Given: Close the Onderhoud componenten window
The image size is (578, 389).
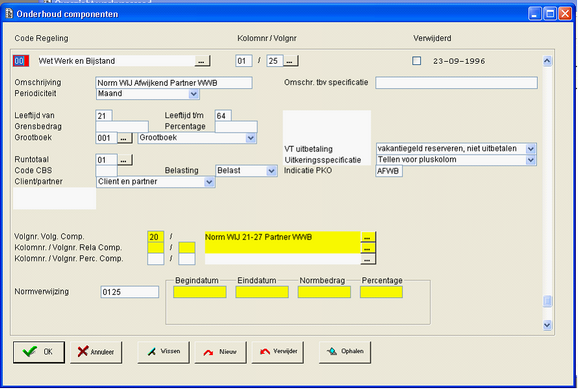Looking at the screenshot, I should 565,14.
